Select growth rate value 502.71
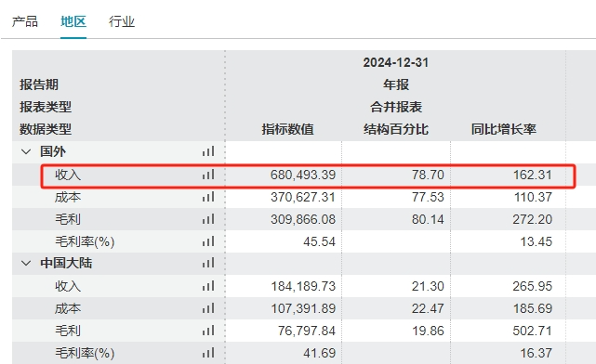The width and height of the screenshot is (596, 364). coord(532,331)
